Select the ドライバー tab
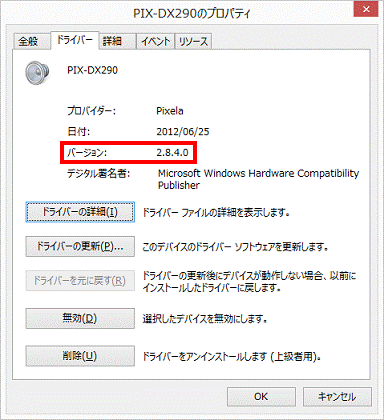This screenshot has height=420, width=384. pos(75,40)
